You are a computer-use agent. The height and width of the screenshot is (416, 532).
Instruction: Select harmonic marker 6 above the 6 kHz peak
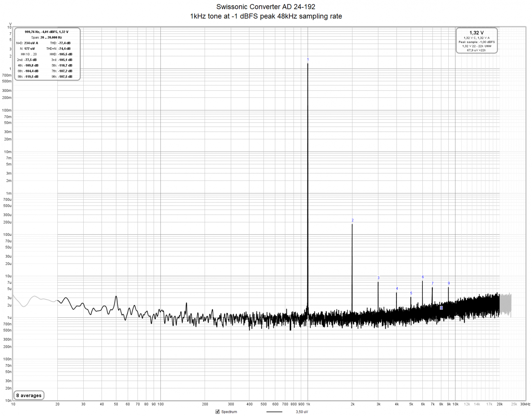tap(423, 277)
